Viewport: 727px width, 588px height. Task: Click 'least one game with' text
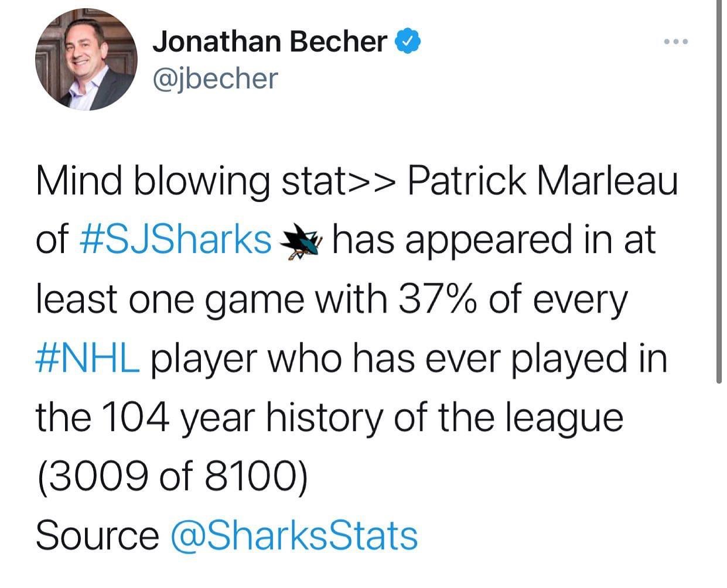tap(211, 300)
